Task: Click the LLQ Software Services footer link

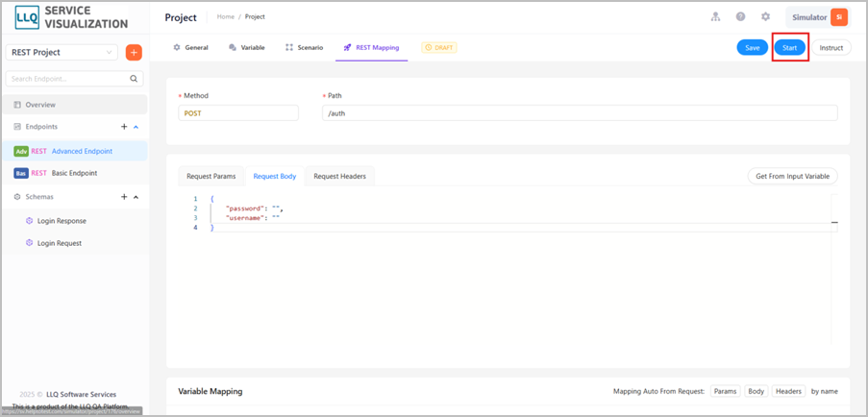Action: tap(81, 394)
